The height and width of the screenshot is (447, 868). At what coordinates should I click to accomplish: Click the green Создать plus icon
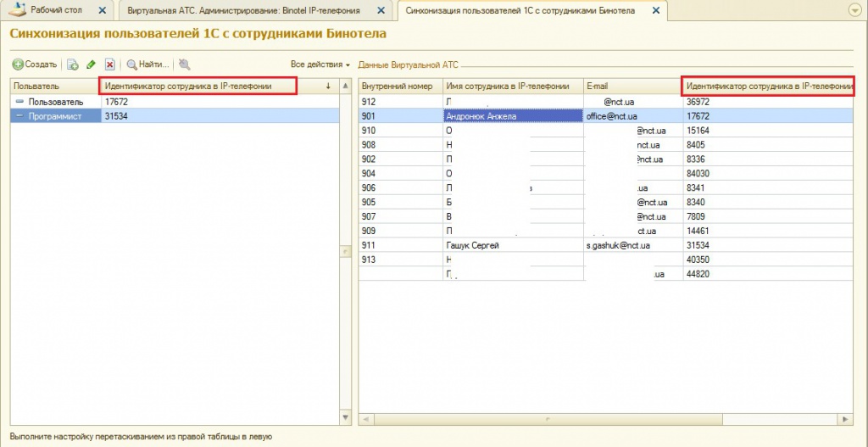click(x=19, y=64)
